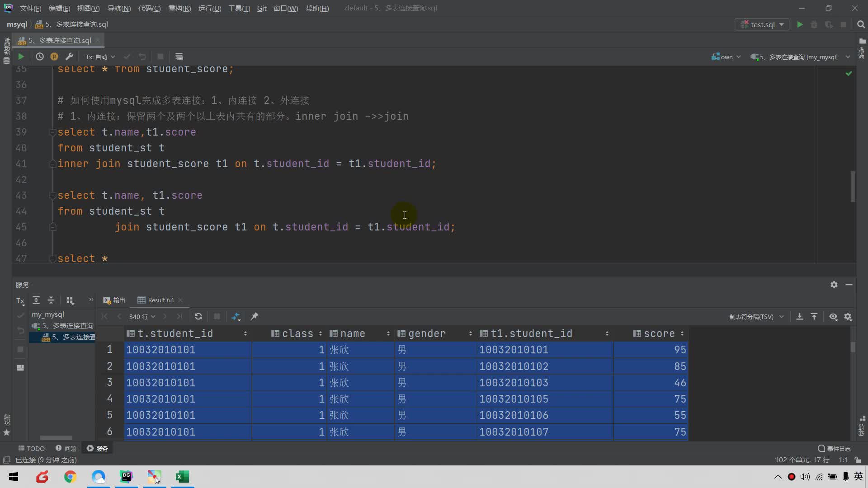Click the group-by icon in services toolbar
Image resolution: width=868 pixels, height=488 pixels.
pos(70,300)
